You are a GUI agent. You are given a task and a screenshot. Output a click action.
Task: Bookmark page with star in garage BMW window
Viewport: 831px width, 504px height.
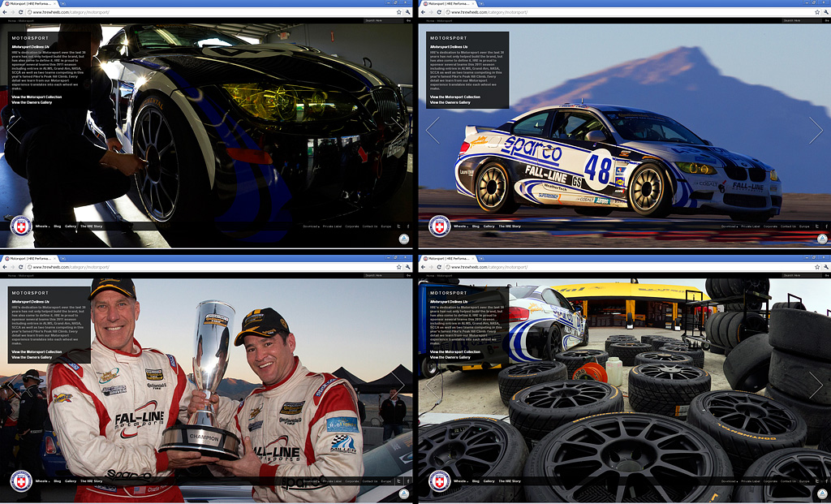click(x=398, y=11)
